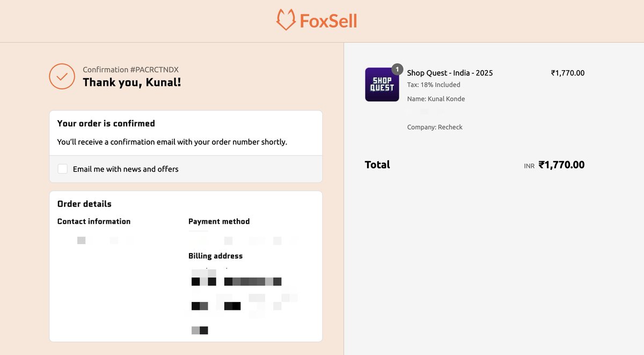Image resolution: width=644 pixels, height=355 pixels.
Task: Click the 'Company: Recheck' line
Action: click(435, 127)
